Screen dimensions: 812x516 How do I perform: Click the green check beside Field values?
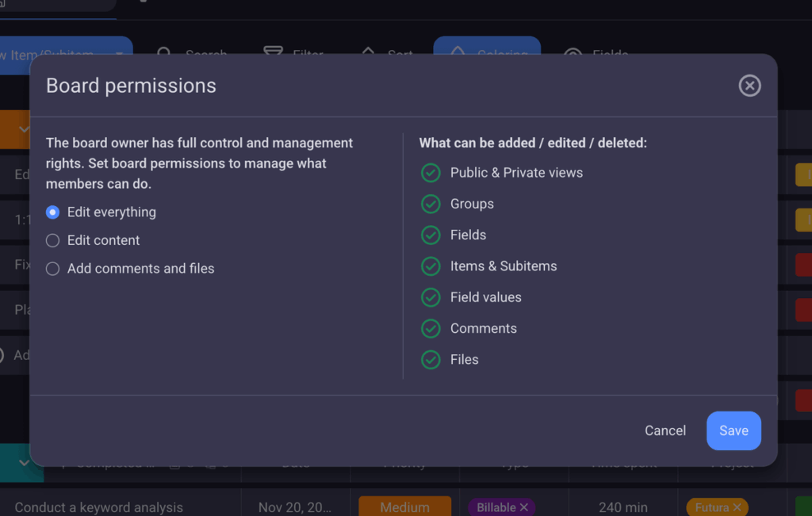pyautogui.click(x=431, y=297)
